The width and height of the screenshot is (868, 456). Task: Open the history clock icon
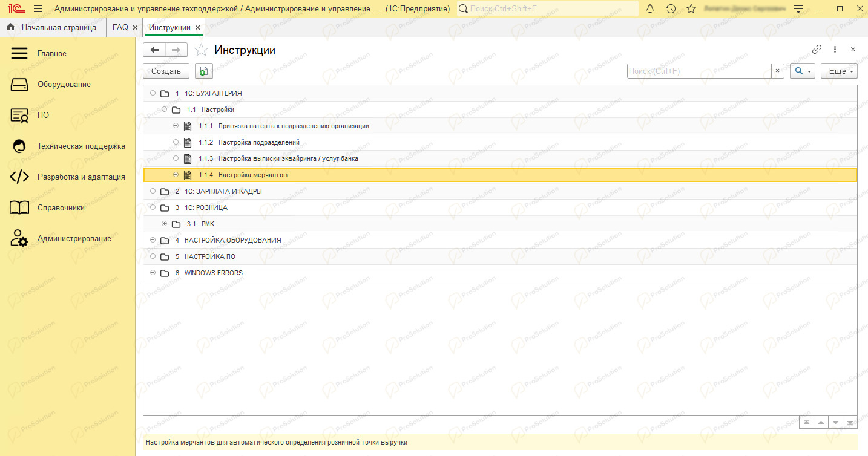671,9
